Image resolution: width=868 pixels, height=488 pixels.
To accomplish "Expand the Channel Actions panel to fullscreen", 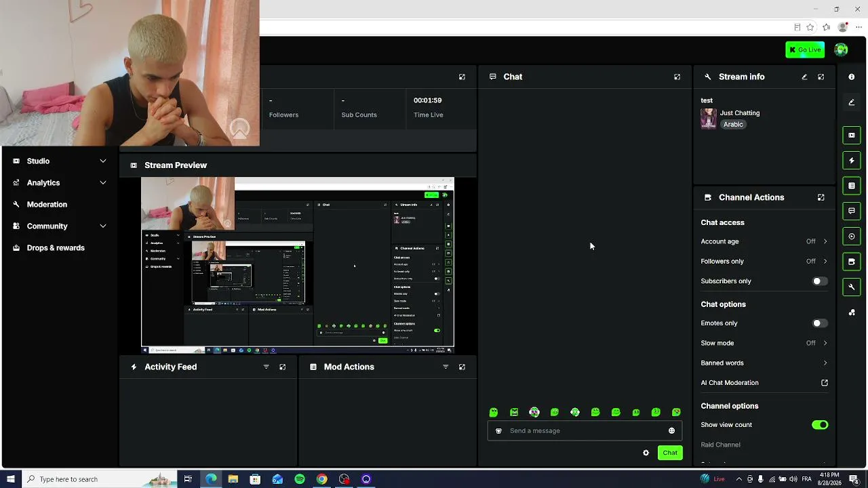I will tap(821, 197).
